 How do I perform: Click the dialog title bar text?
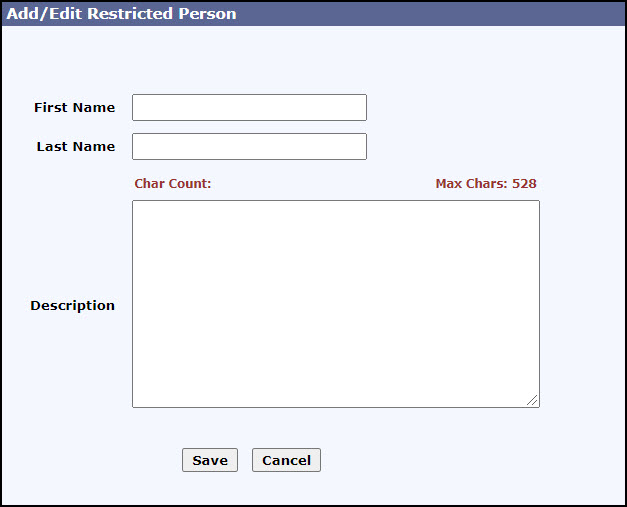click(x=121, y=14)
